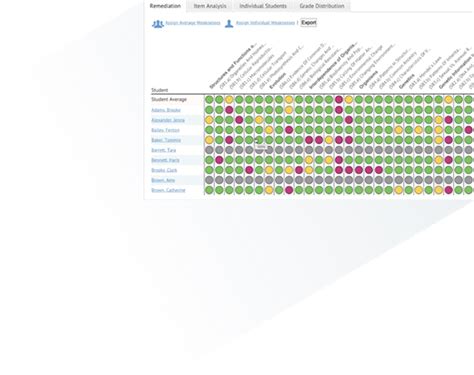474x375 pixels.
Task: Open the Item Analysis tab
Action: [x=210, y=6]
